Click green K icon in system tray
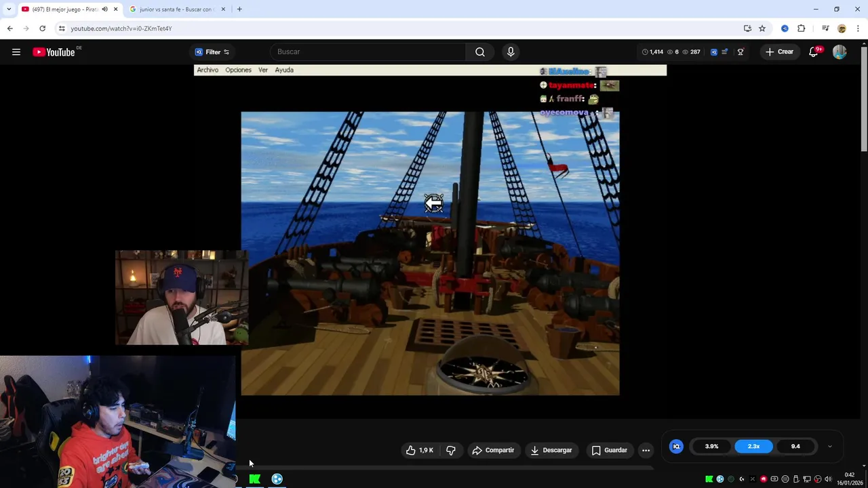The width and height of the screenshot is (868, 488). click(709, 479)
